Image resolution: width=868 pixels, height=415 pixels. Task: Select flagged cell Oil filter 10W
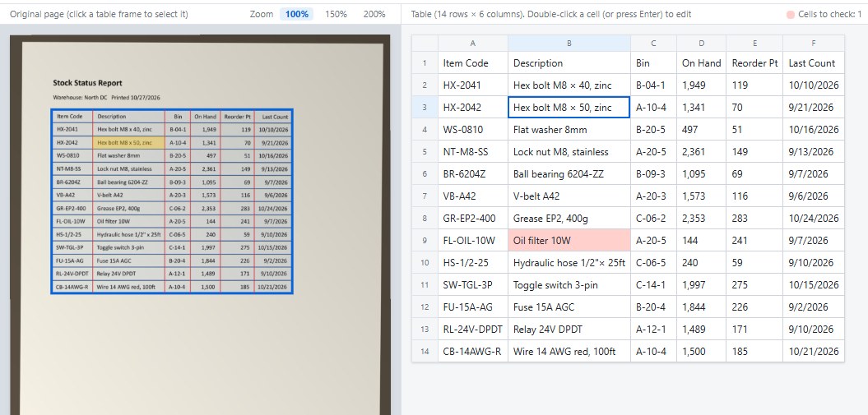coord(569,241)
